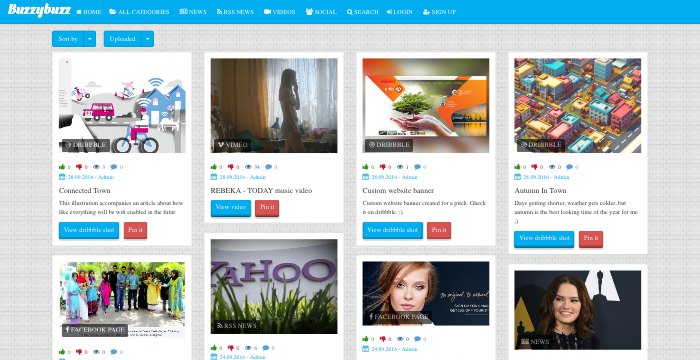
Task: Open the All Categories menu
Action: click(139, 12)
